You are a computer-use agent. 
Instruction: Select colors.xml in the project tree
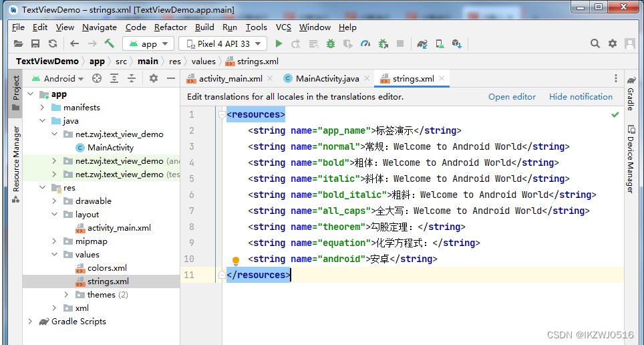(x=107, y=267)
